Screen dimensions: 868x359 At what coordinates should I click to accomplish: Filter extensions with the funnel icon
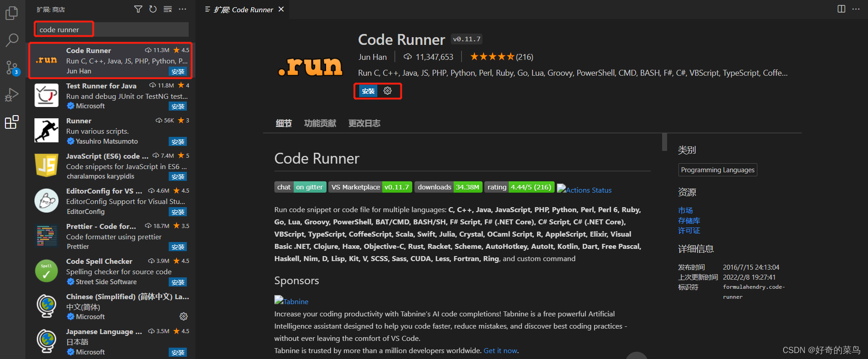[x=138, y=9]
